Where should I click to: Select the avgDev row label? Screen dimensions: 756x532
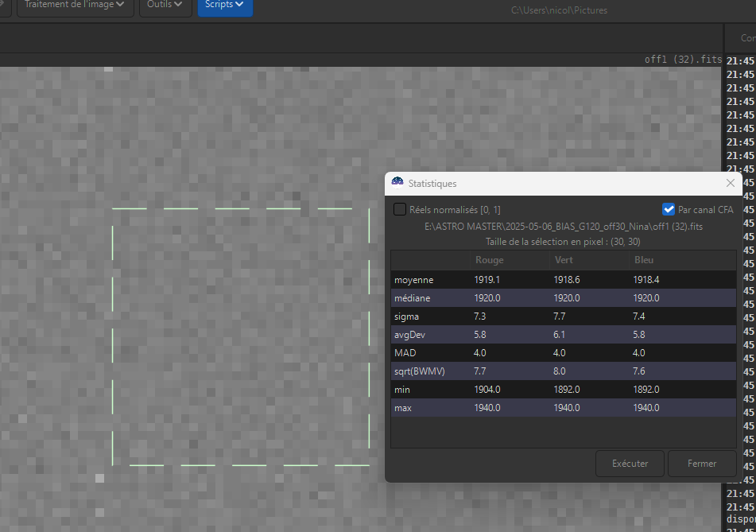tap(410, 335)
